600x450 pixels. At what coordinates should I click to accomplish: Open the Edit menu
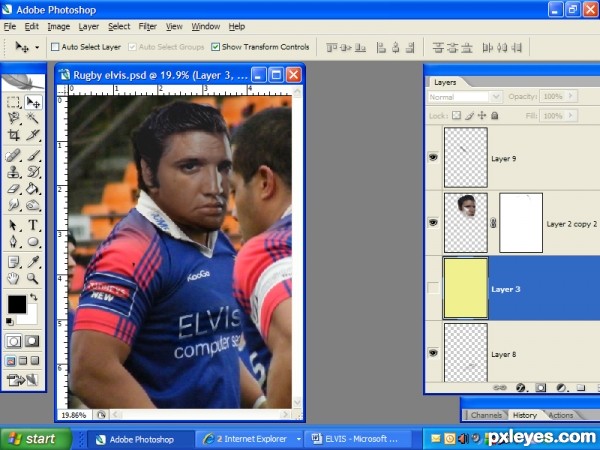[32, 26]
